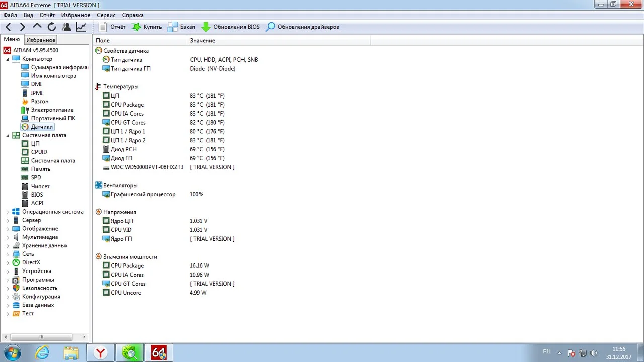This screenshot has width=644, height=362.
Task: Open the user profile toolbar icon
Action: (66, 27)
